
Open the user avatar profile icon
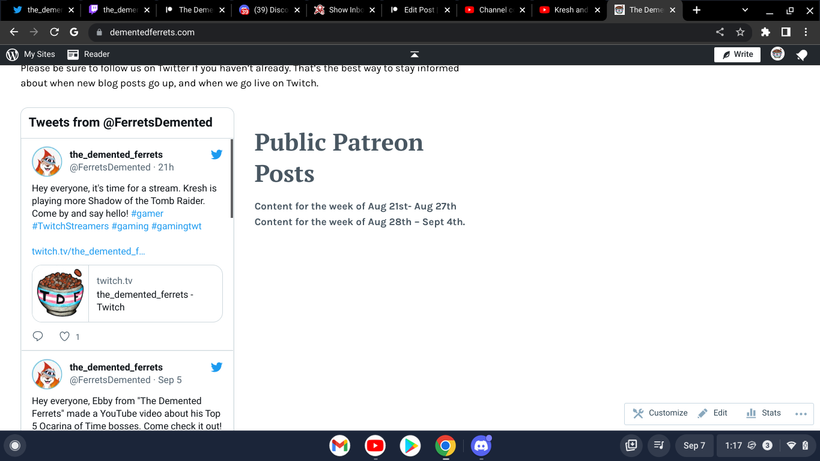coord(778,54)
